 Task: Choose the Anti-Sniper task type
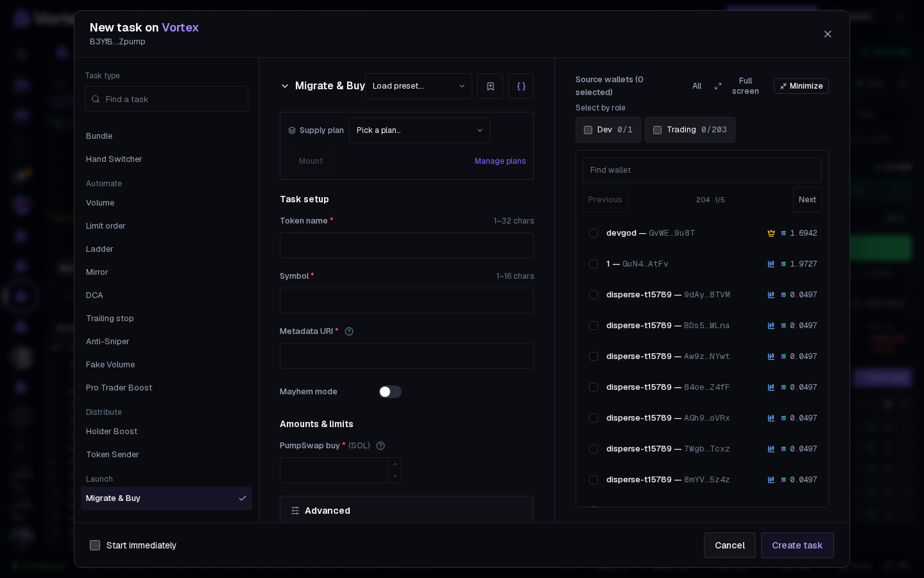[166, 342]
